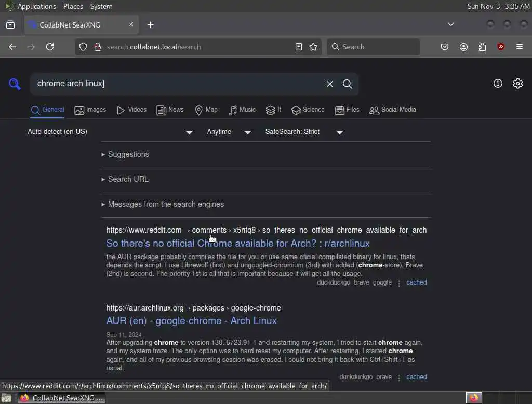The image size is (532, 404).
Task: Go back with the browser back arrow
Action: [x=12, y=47]
